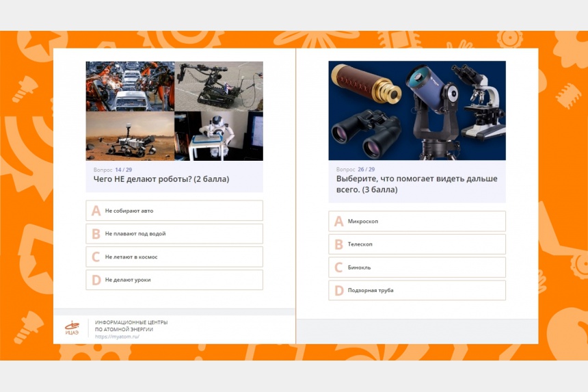Image resolution: width=588 pixels, height=392 pixels.
Task: Choose answer D 'Не делают уроки'
Action: pos(174,280)
